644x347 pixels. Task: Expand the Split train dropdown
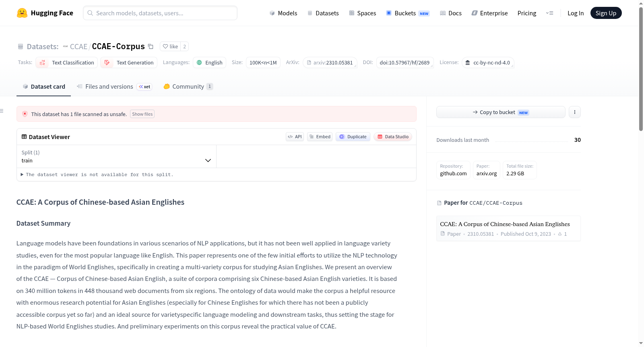click(x=116, y=156)
